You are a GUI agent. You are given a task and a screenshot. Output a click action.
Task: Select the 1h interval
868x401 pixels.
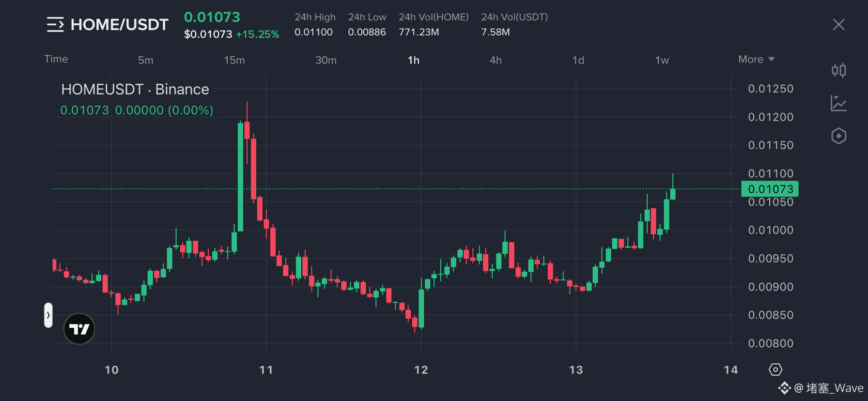click(413, 60)
